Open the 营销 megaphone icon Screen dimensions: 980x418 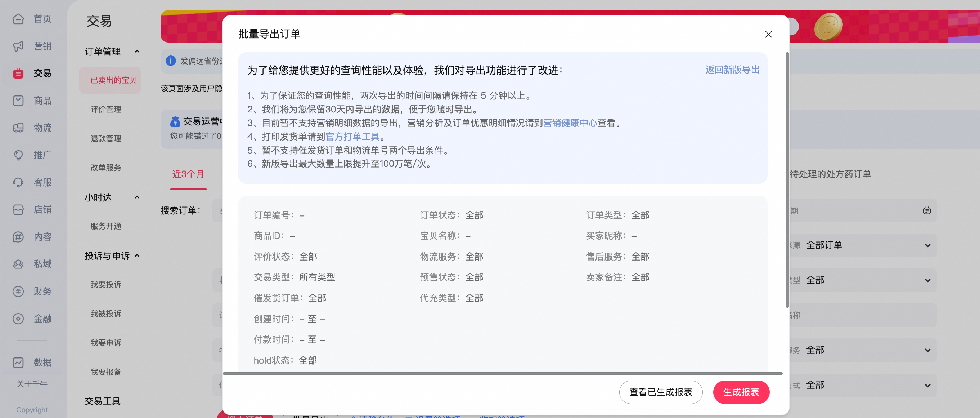pyautogui.click(x=18, y=46)
